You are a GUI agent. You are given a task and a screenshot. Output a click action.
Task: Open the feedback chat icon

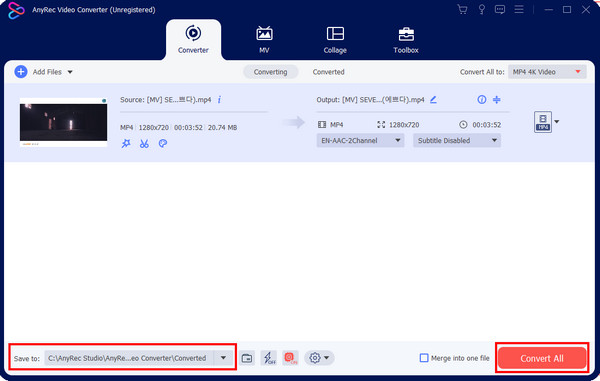[500, 10]
